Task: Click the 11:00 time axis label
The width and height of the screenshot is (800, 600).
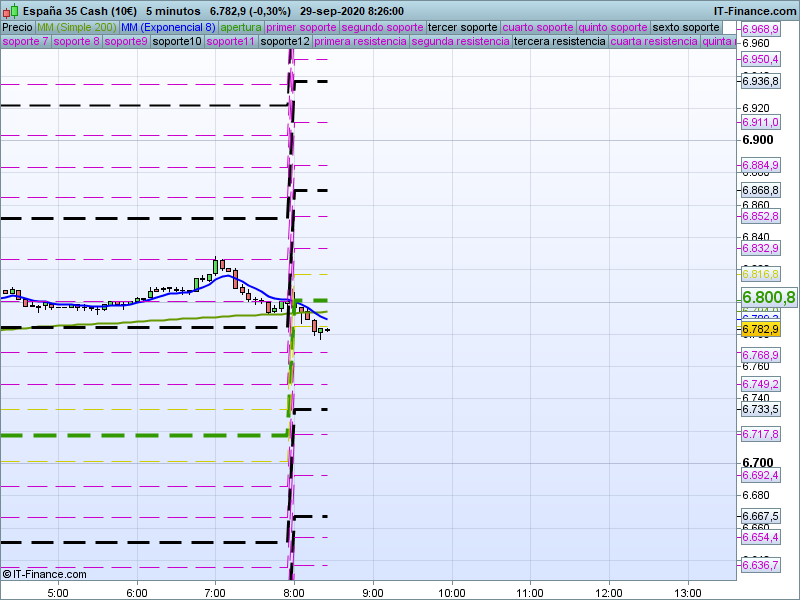Action: pyautogui.click(x=530, y=593)
